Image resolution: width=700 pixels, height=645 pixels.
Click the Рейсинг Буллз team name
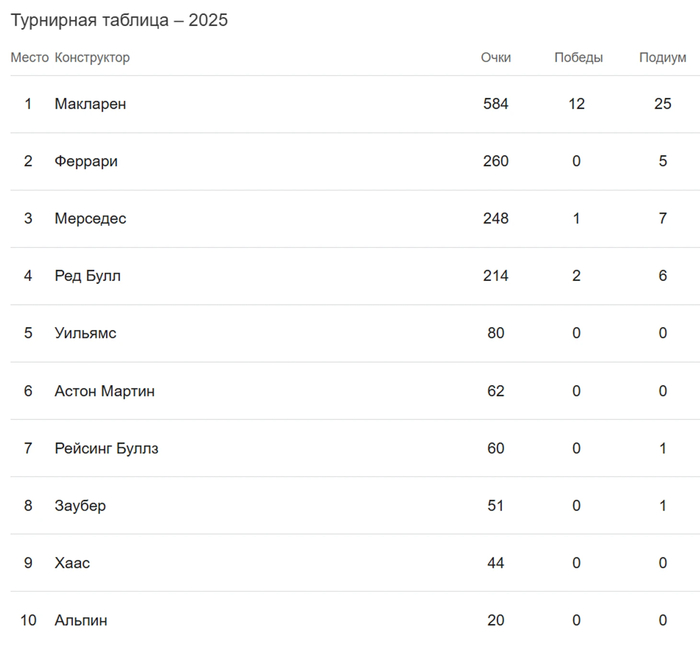point(106,448)
